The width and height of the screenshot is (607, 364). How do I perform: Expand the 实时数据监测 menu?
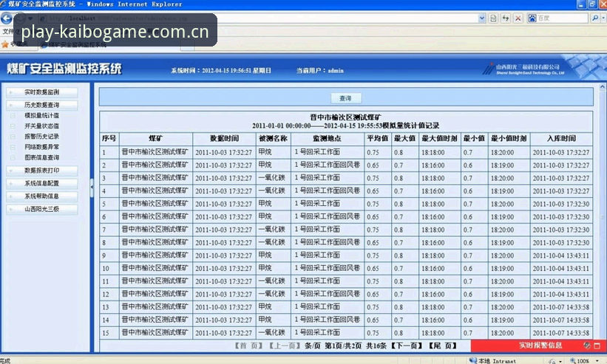pos(42,92)
